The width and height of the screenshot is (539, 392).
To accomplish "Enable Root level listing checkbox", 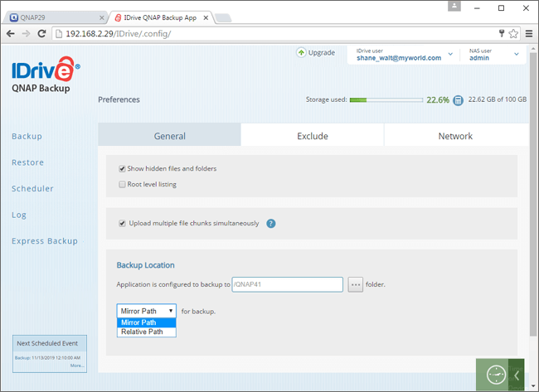I will 123,184.
